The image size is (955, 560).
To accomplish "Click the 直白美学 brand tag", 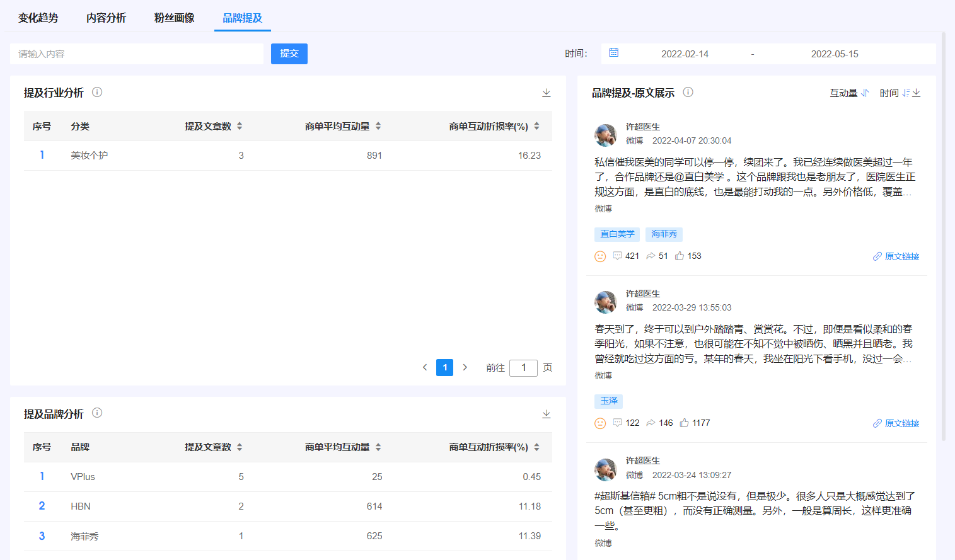I will click(x=617, y=234).
